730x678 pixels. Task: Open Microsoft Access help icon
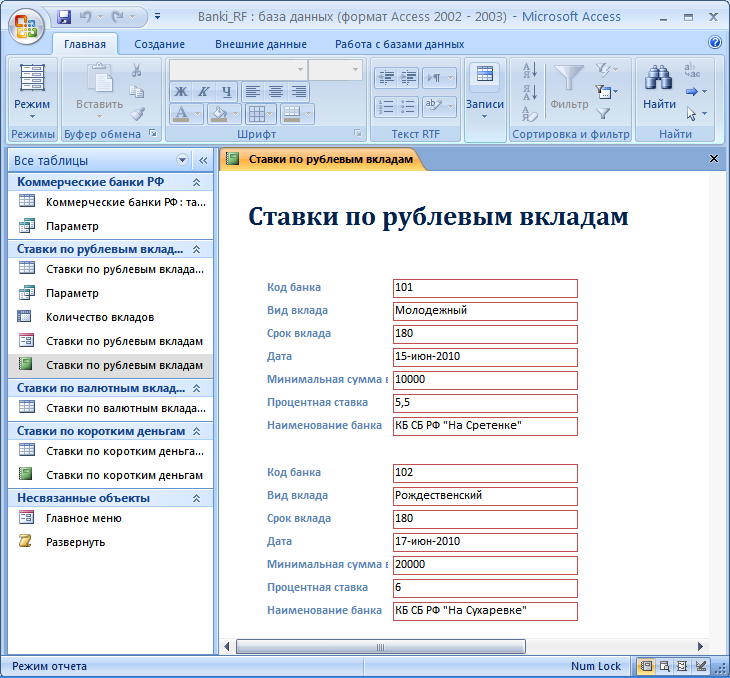715,42
